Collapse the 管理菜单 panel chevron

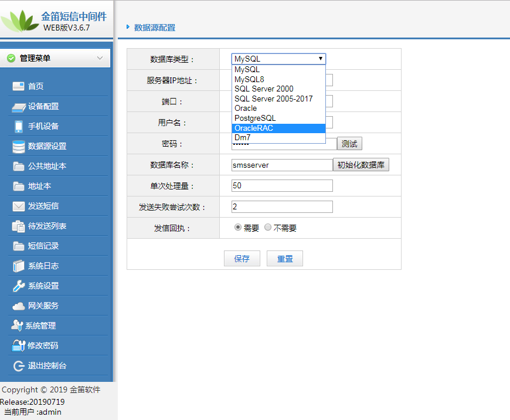click(x=100, y=58)
